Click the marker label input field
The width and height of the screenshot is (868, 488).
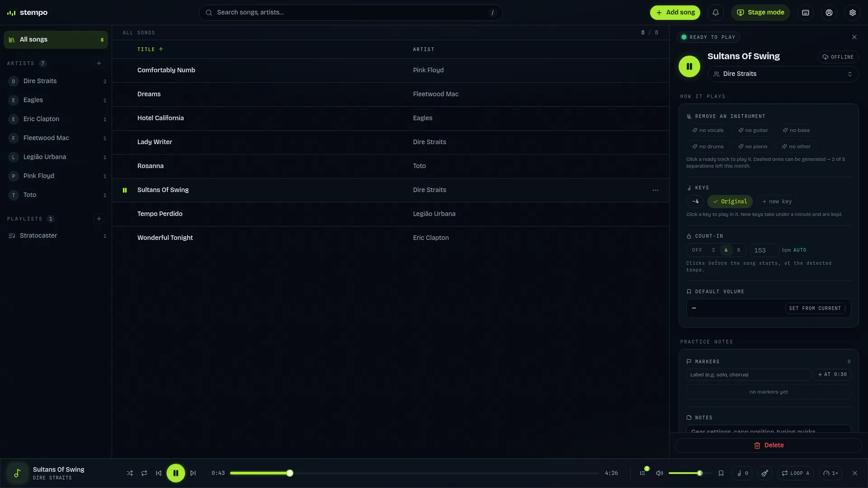[749, 375]
